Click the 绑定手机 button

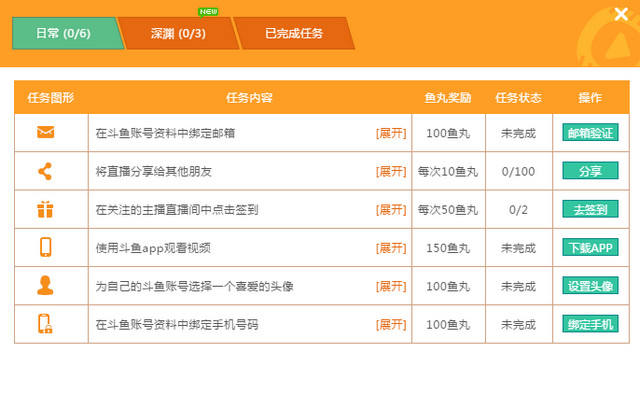(x=590, y=324)
